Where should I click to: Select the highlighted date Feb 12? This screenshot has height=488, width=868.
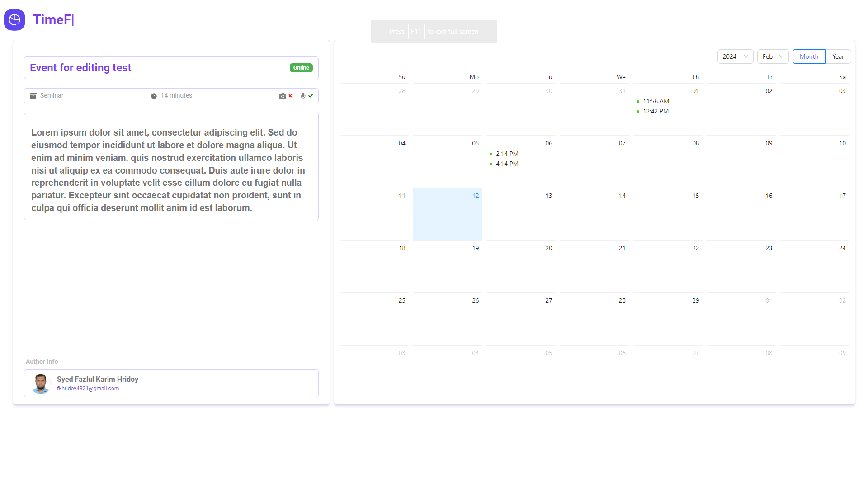point(447,214)
